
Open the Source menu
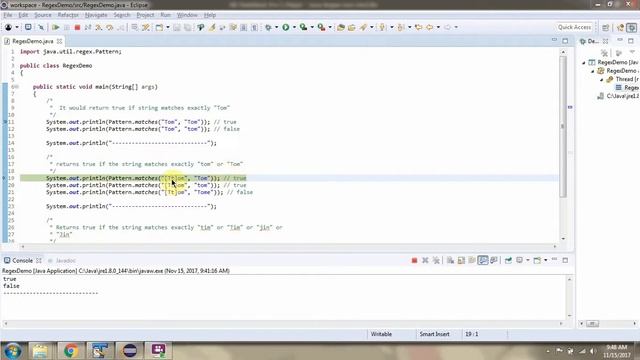[x=43, y=15]
